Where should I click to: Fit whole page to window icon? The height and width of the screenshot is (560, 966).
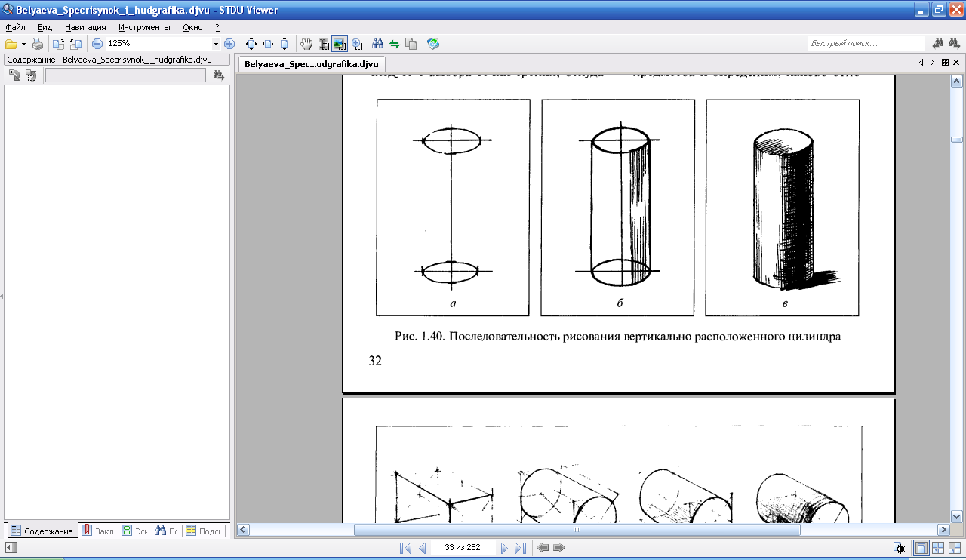[252, 44]
